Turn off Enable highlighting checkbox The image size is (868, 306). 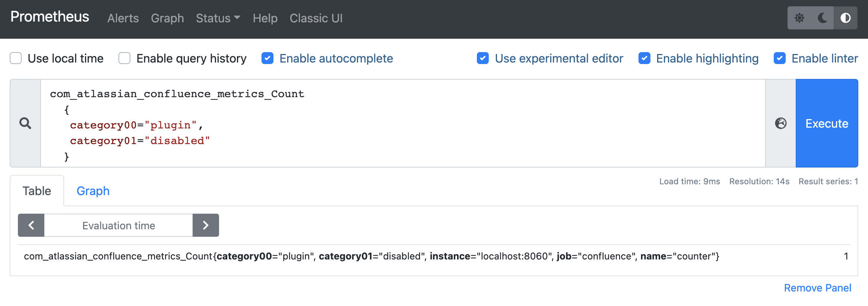644,58
